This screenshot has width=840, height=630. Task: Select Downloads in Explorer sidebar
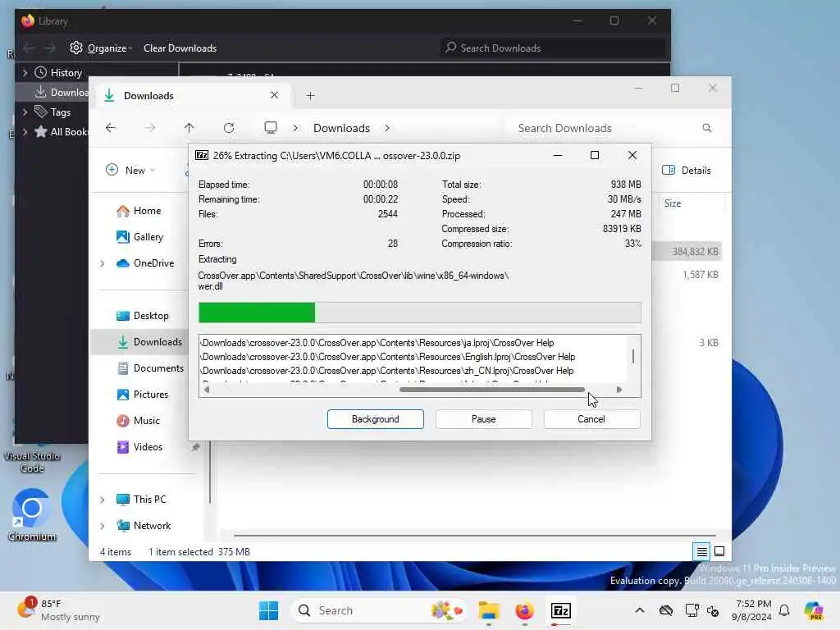tap(149, 342)
